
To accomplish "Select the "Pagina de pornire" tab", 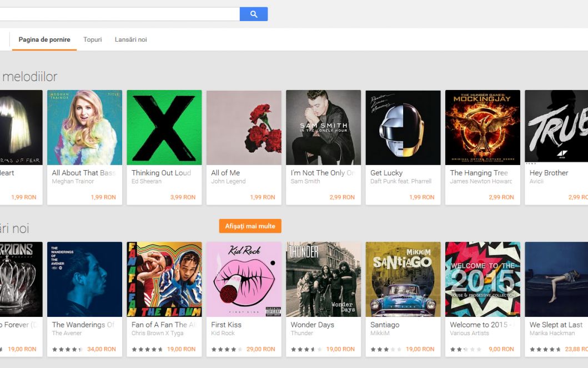I will click(x=44, y=39).
